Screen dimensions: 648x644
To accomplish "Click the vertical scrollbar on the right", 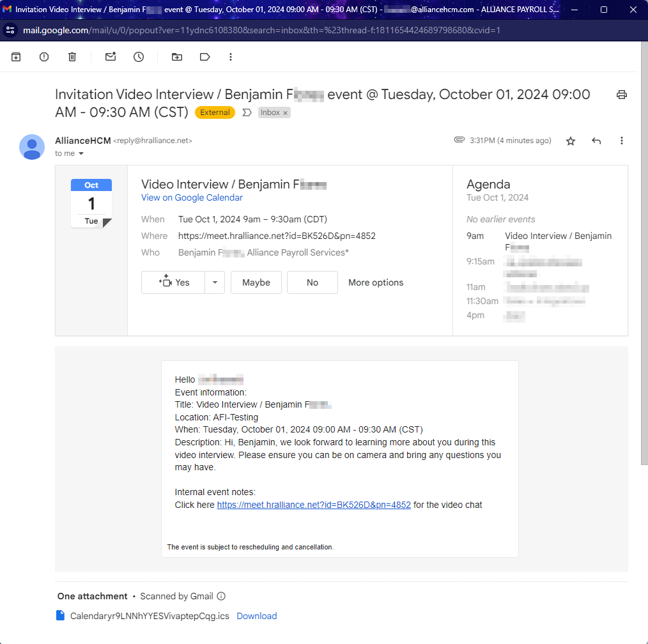I will 644,253.
